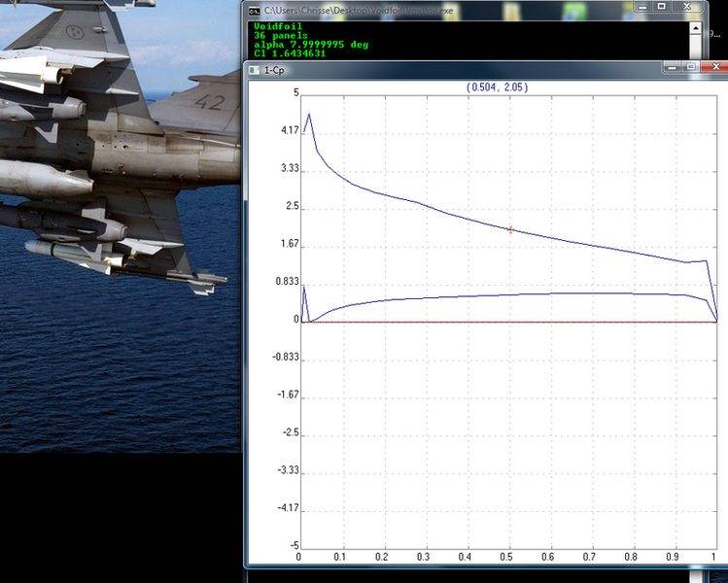Click the y-axis label '-0.833'
728x583 pixels.
[286, 357]
